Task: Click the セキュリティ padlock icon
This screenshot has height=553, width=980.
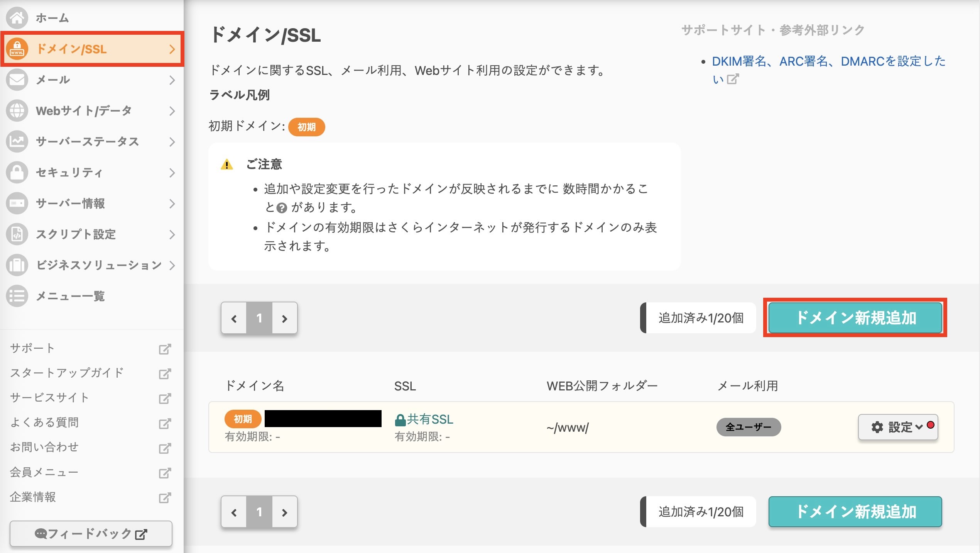Action: tap(17, 172)
